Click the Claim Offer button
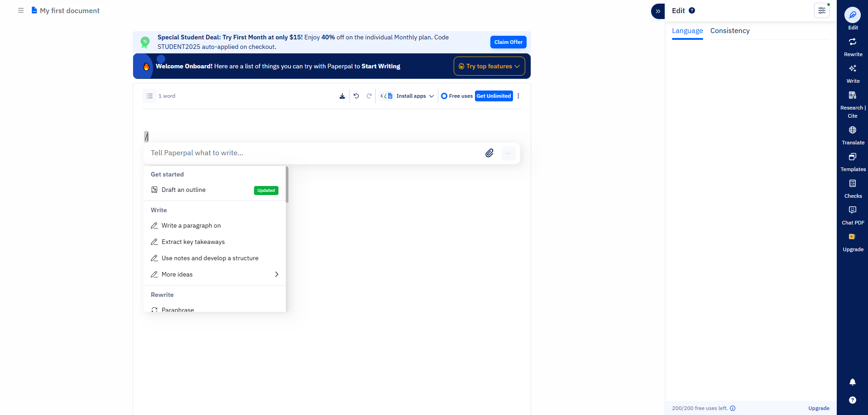Screen dimensions: 868x415 (508, 42)
